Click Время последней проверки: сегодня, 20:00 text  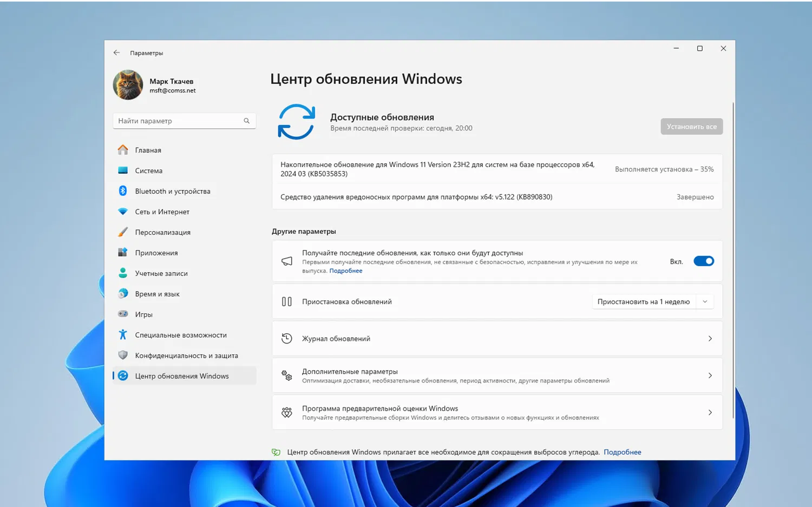401,128
